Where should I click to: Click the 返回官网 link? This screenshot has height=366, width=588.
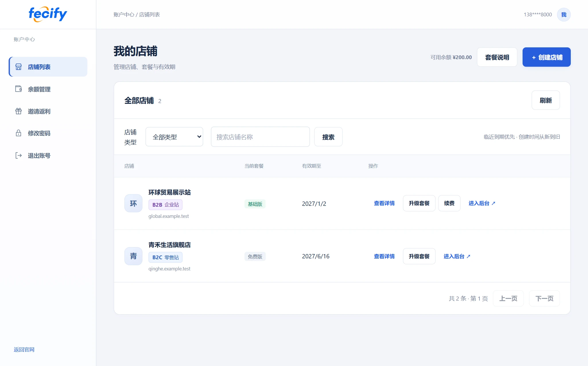24,349
